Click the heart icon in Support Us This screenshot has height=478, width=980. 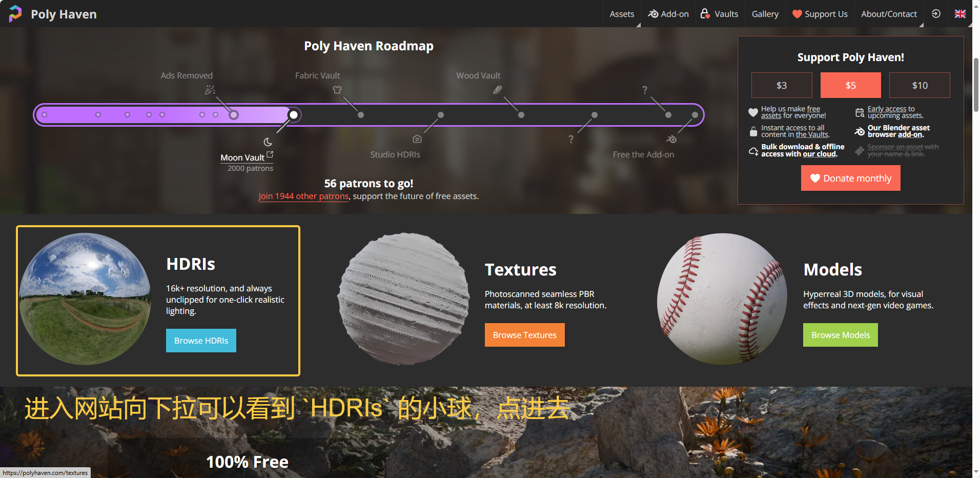tap(797, 14)
